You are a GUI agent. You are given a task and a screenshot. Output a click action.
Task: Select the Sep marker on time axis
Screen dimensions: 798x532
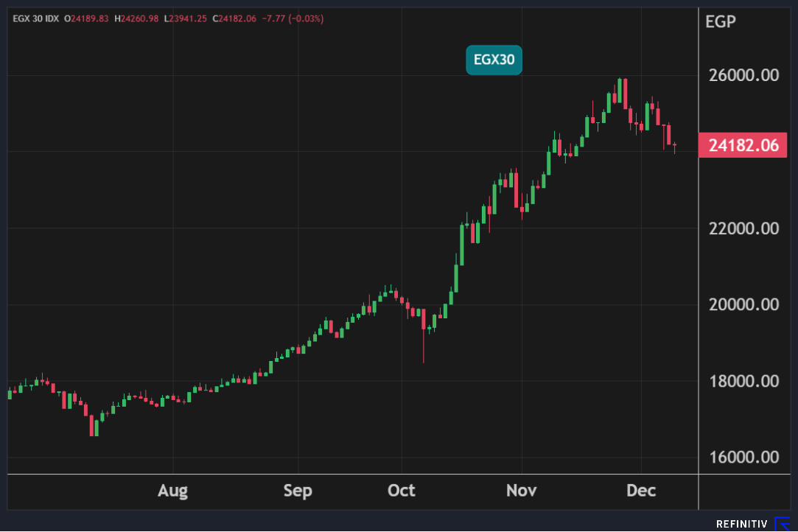click(x=298, y=491)
